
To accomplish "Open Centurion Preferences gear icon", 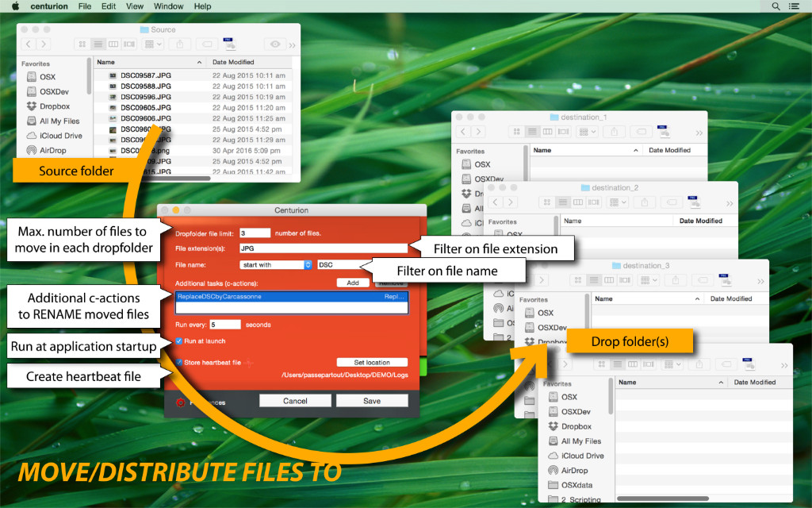I will point(180,402).
